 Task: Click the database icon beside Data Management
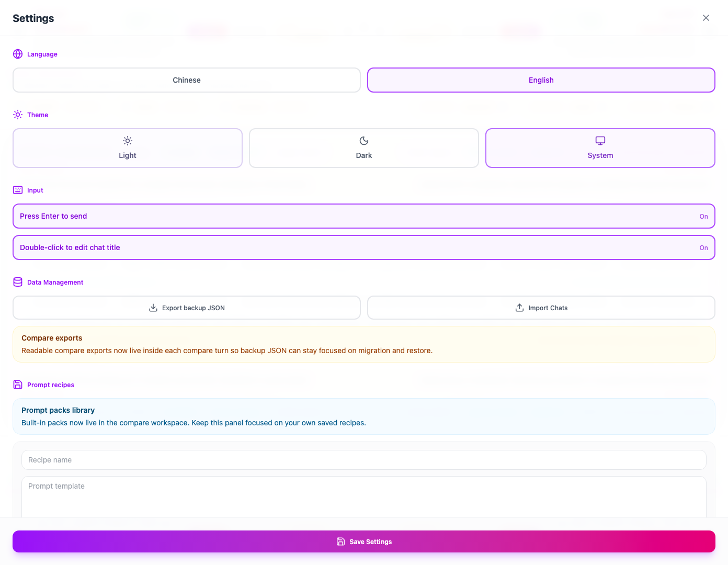(18, 282)
